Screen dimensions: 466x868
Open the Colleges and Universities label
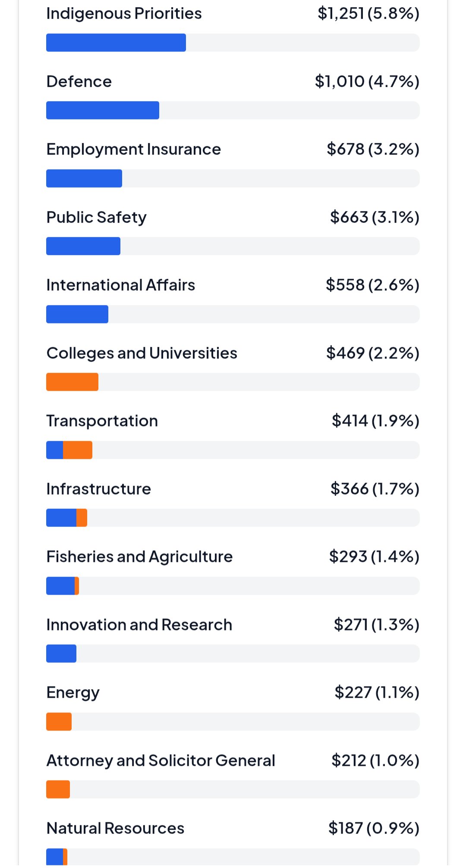pos(142,353)
